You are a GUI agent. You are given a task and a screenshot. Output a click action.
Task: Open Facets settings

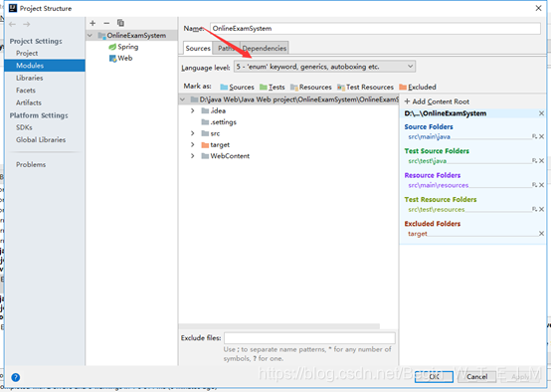pyautogui.click(x=26, y=91)
